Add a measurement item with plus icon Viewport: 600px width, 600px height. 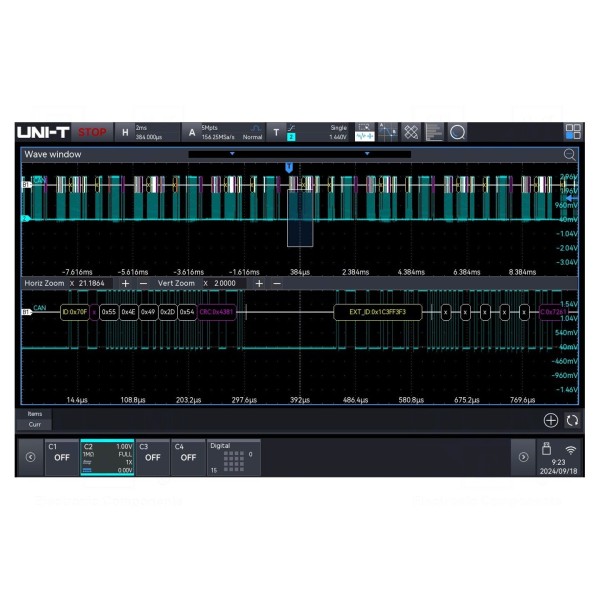tap(551, 421)
